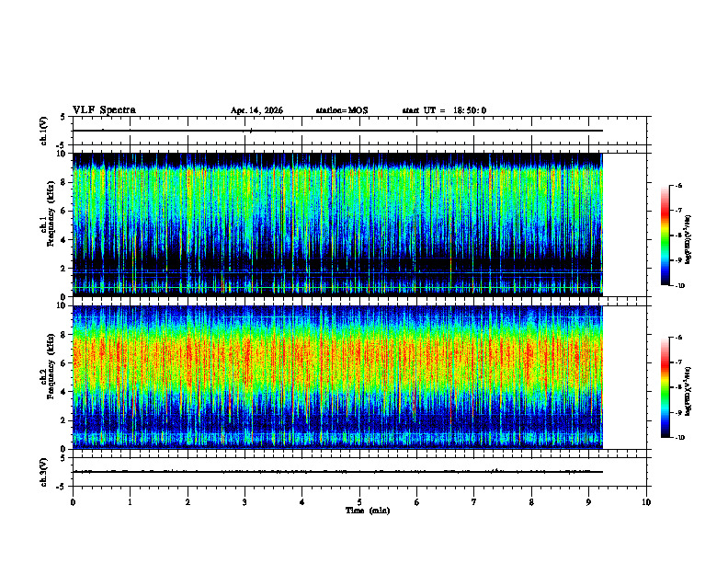Click the "start UT = 18:50:0" text
This screenshot has height=563, width=728.
tap(444, 110)
